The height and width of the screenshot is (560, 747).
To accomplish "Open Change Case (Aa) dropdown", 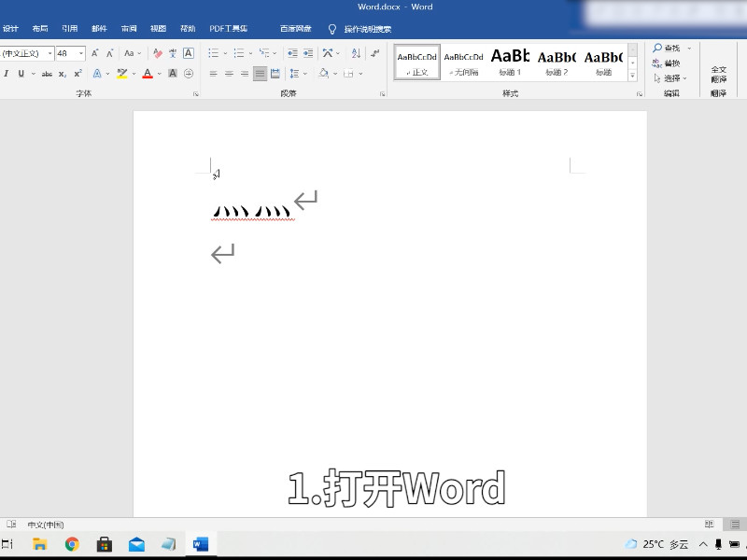I will click(133, 53).
